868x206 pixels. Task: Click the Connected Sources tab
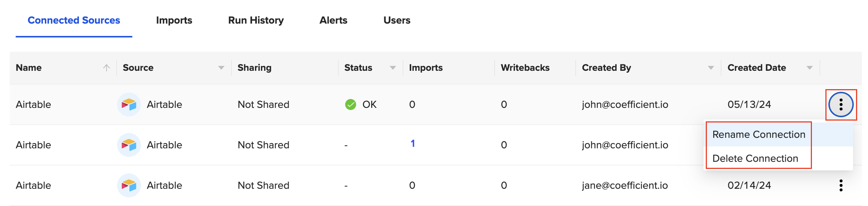[x=74, y=20]
